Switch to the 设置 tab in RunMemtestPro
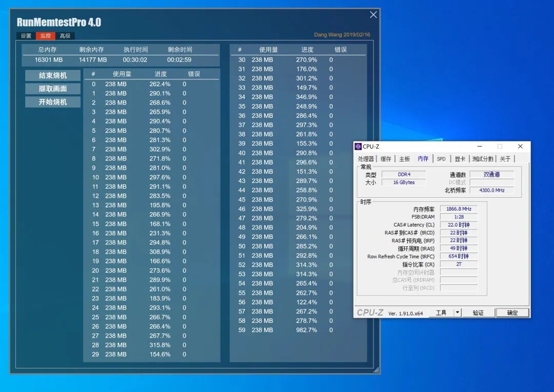Image resolution: width=554 pixels, height=392 pixels. pos(25,35)
